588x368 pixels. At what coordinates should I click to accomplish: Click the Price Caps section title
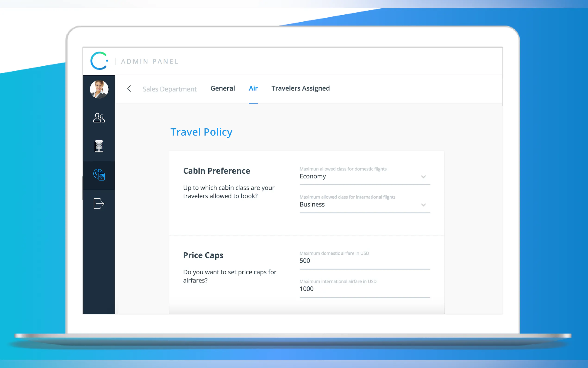[x=203, y=255]
